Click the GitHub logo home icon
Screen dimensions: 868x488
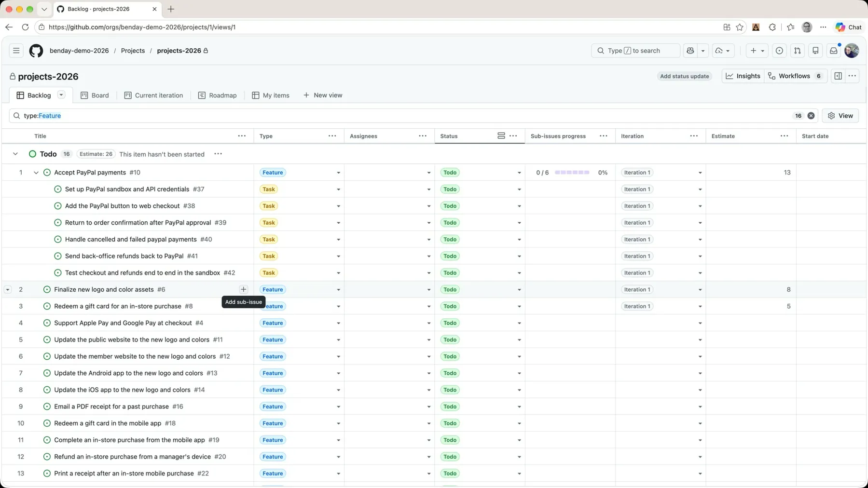[x=36, y=51]
